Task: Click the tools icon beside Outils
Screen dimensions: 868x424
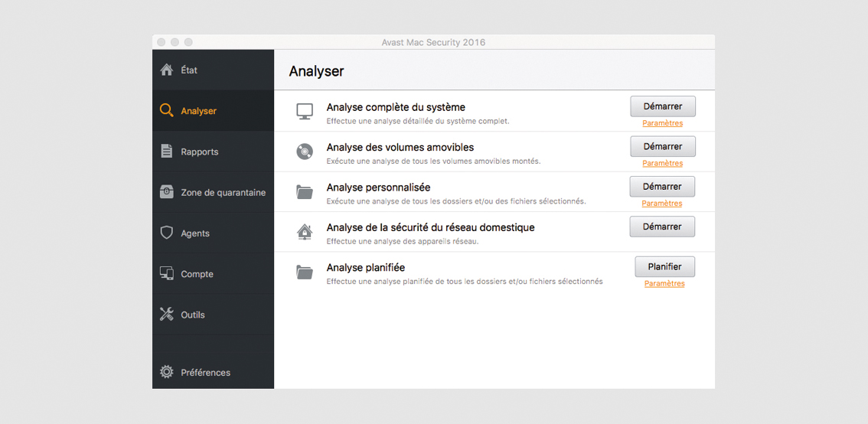Action: 167,314
